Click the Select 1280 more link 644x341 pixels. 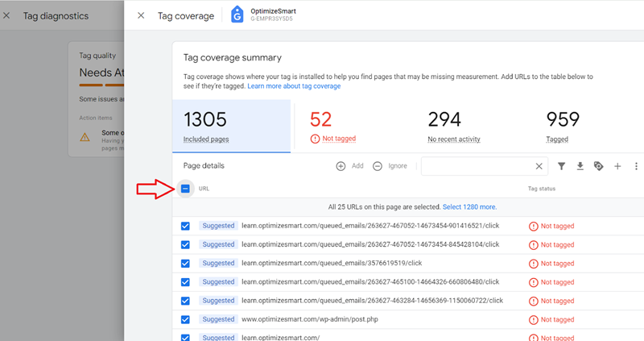469,207
